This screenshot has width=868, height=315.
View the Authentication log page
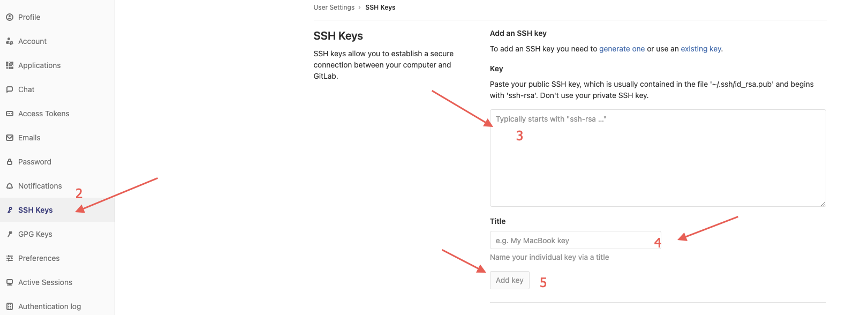coord(49,306)
